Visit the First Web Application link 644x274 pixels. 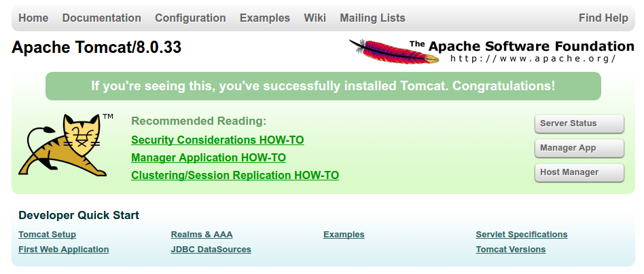click(x=64, y=250)
